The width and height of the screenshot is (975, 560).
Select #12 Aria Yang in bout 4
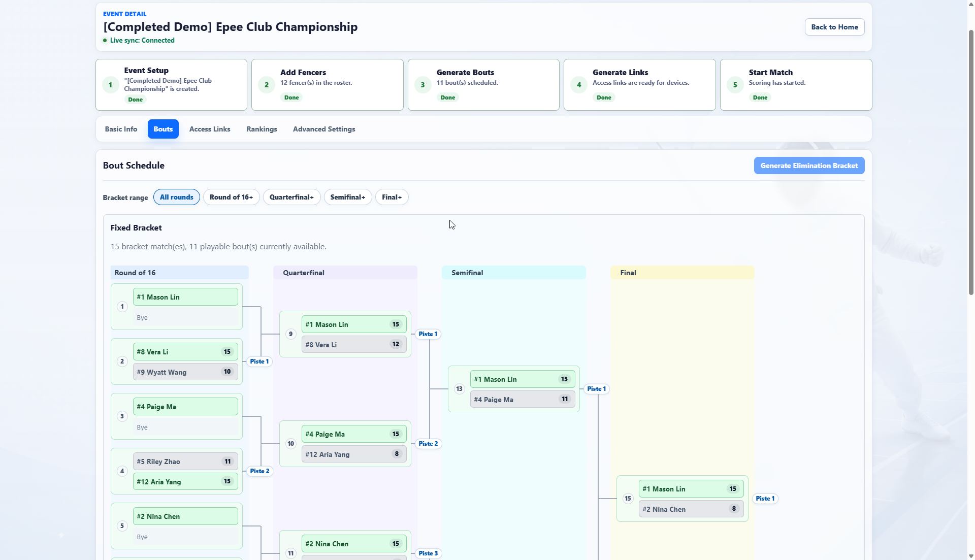[x=185, y=482]
